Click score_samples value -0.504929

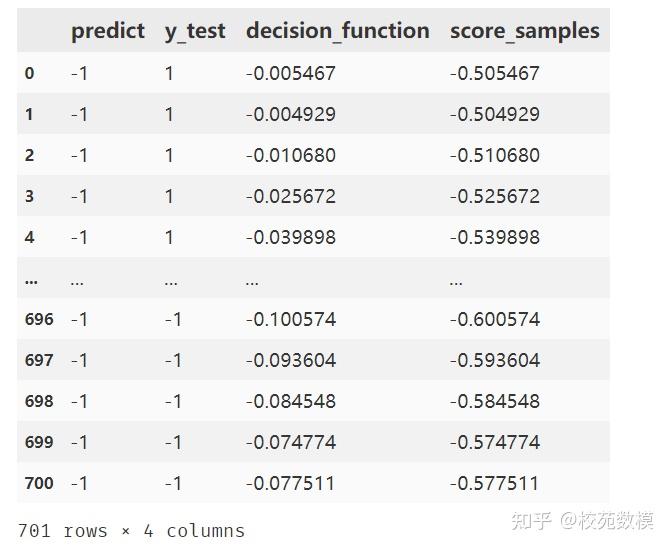click(494, 114)
